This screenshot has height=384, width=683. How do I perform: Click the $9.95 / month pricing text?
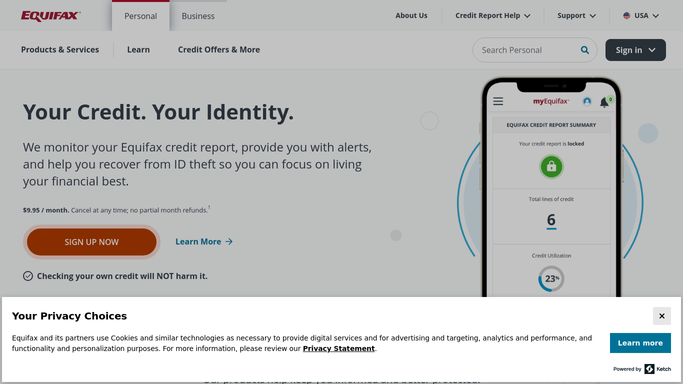[x=46, y=210]
